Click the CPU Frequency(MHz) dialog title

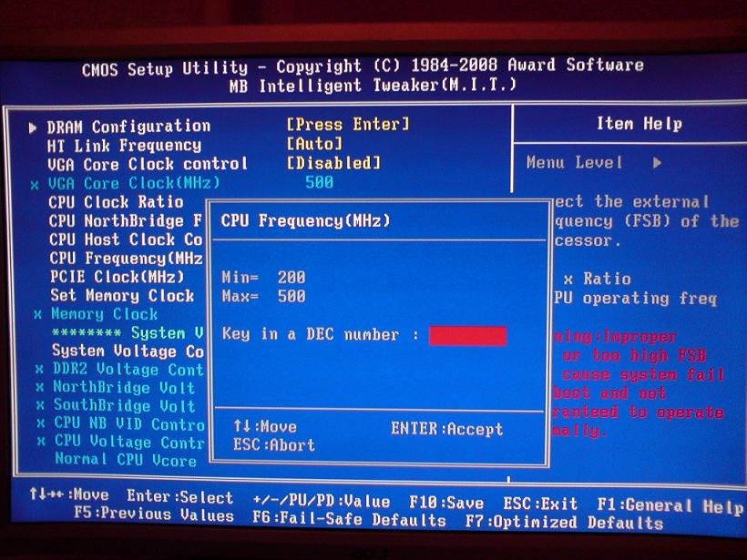pyautogui.click(x=305, y=220)
